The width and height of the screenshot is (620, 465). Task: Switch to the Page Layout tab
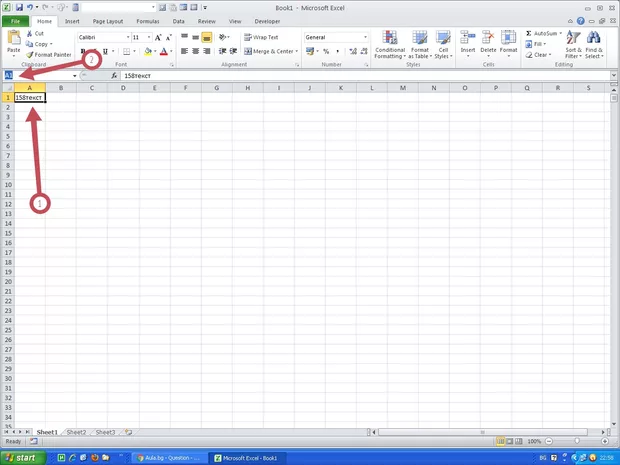pyautogui.click(x=108, y=21)
